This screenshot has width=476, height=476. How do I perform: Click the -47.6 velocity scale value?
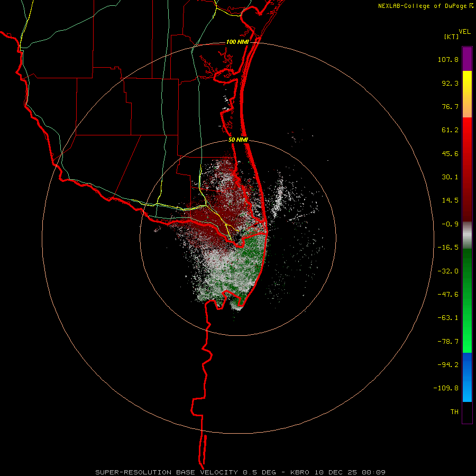[x=448, y=295]
